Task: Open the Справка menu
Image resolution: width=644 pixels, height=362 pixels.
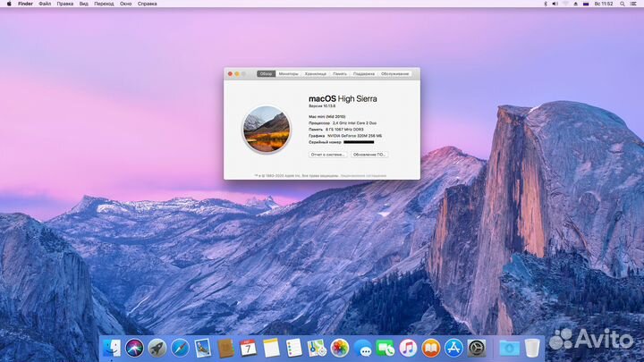Action: point(147,4)
